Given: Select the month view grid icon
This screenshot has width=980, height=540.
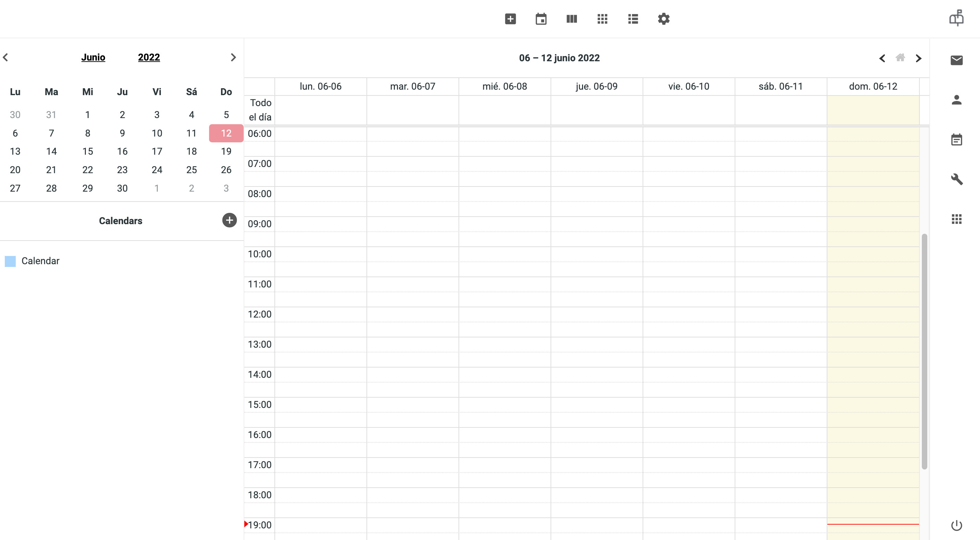Looking at the screenshot, I should click(602, 18).
